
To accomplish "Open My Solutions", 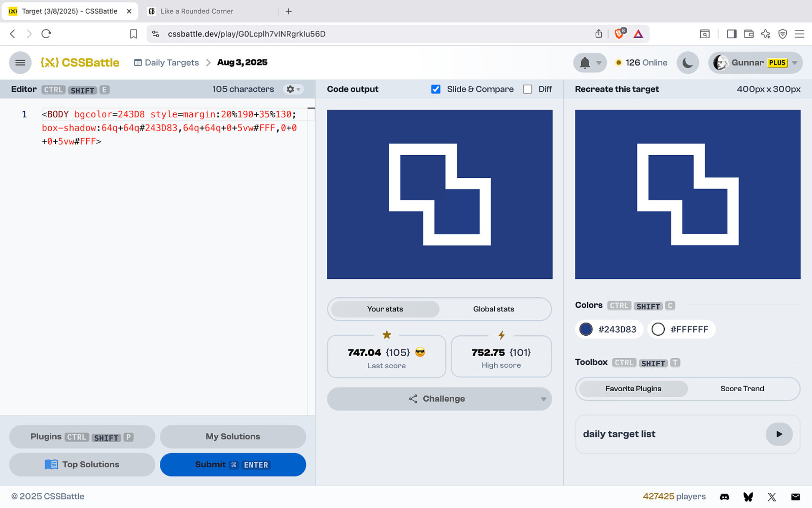I will point(233,437).
